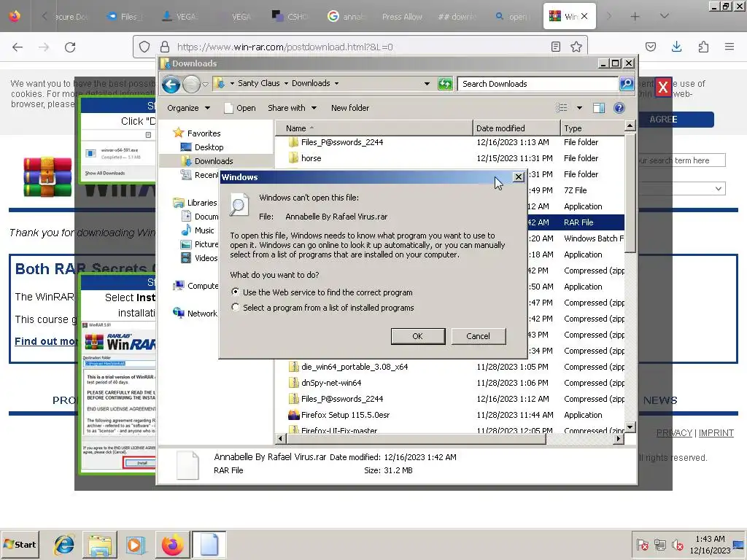Viewport: 747px width, 560px height.
Task: Open Firefox downloads panel icon
Action: pos(676,47)
